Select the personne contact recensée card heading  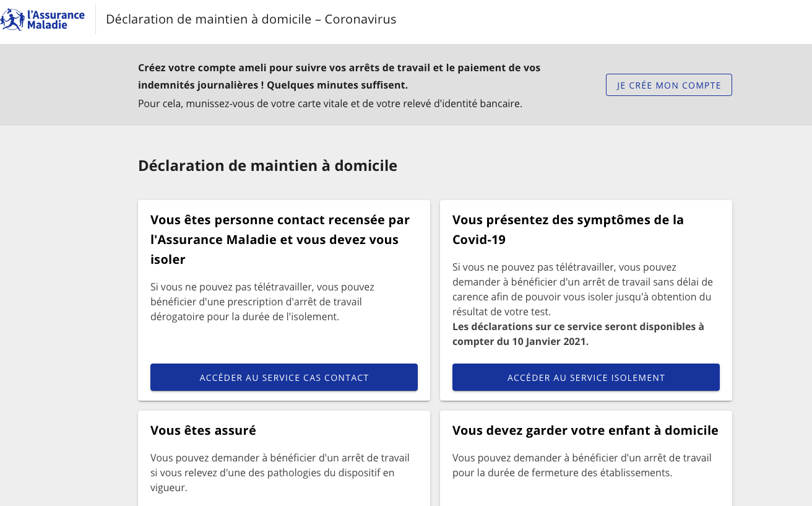point(280,239)
